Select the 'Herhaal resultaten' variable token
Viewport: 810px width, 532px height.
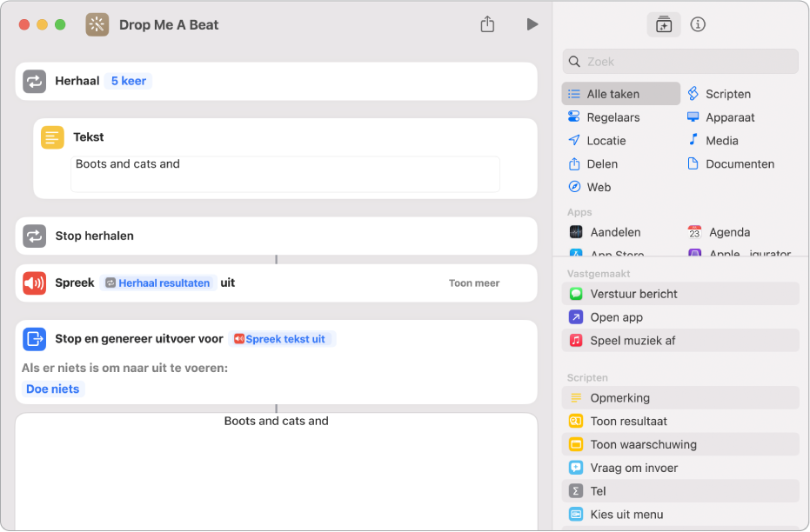(157, 283)
